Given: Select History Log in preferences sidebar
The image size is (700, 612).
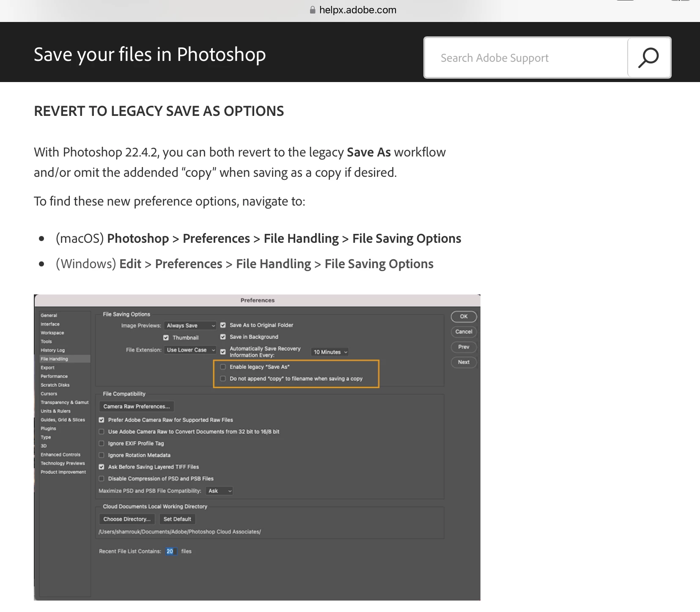Looking at the screenshot, I should coord(53,350).
